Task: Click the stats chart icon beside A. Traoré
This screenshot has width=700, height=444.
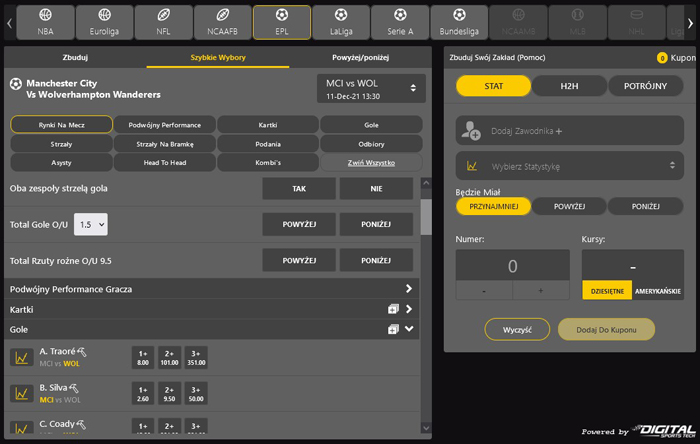Action: click(x=20, y=357)
